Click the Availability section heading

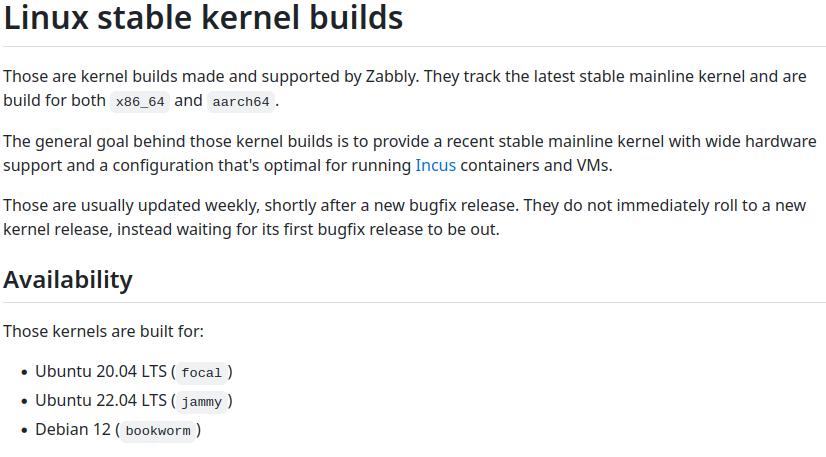(x=68, y=280)
